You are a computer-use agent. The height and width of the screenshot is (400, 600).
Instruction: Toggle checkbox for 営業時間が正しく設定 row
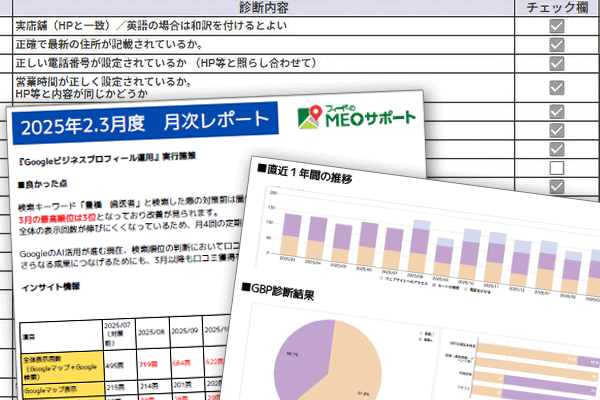coord(557,88)
